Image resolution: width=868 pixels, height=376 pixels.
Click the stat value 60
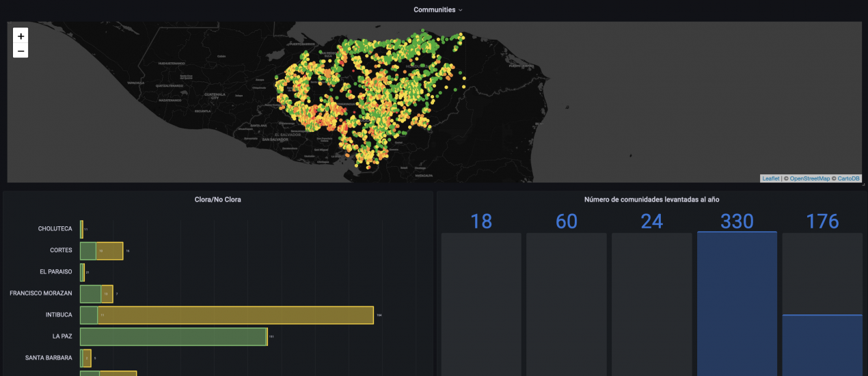(x=567, y=221)
